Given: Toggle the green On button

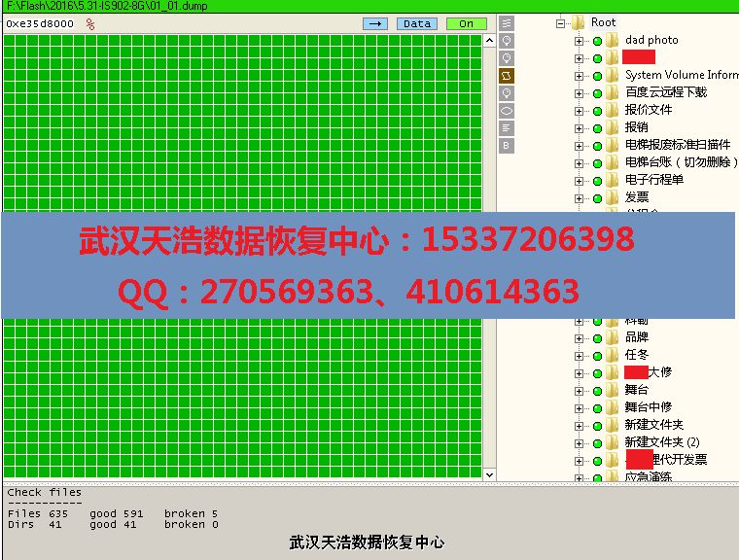Looking at the screenshot, I should click(466, 23).
